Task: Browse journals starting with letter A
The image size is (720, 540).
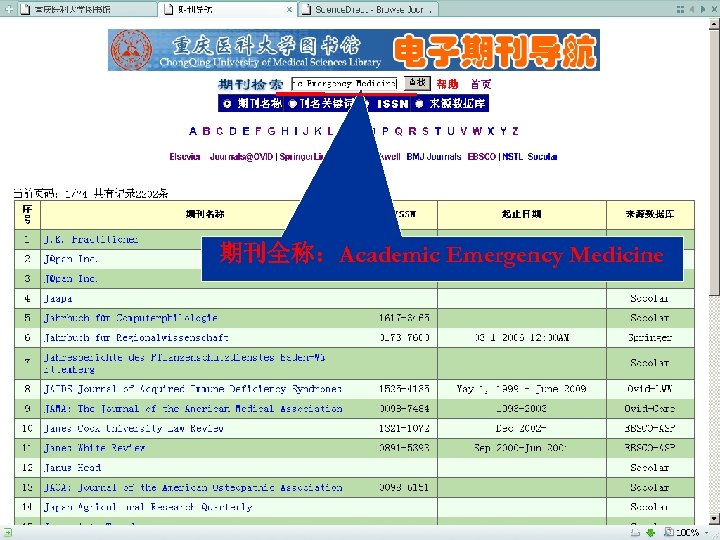Action: click(193, 131)
